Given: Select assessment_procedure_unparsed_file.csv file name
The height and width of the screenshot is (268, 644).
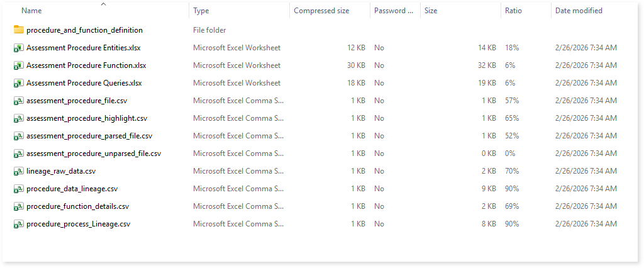Looking at the screenshot, I should pos(94,154).
